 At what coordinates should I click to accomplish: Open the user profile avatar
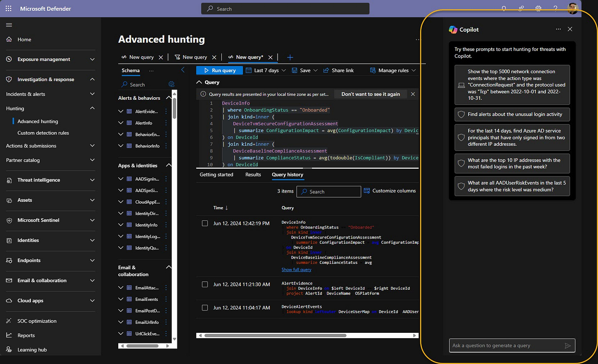(573, 8)
